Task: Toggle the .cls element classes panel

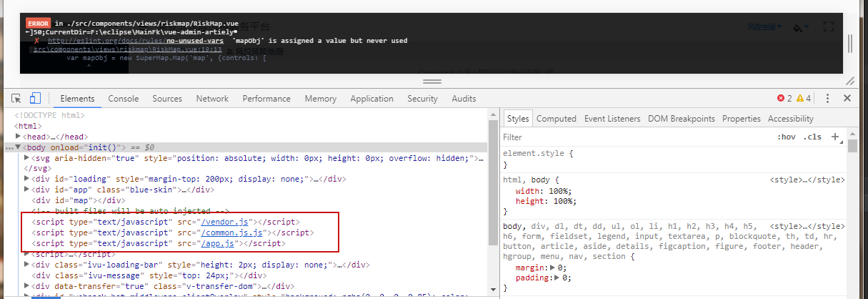Action: [x=812, y=137]
